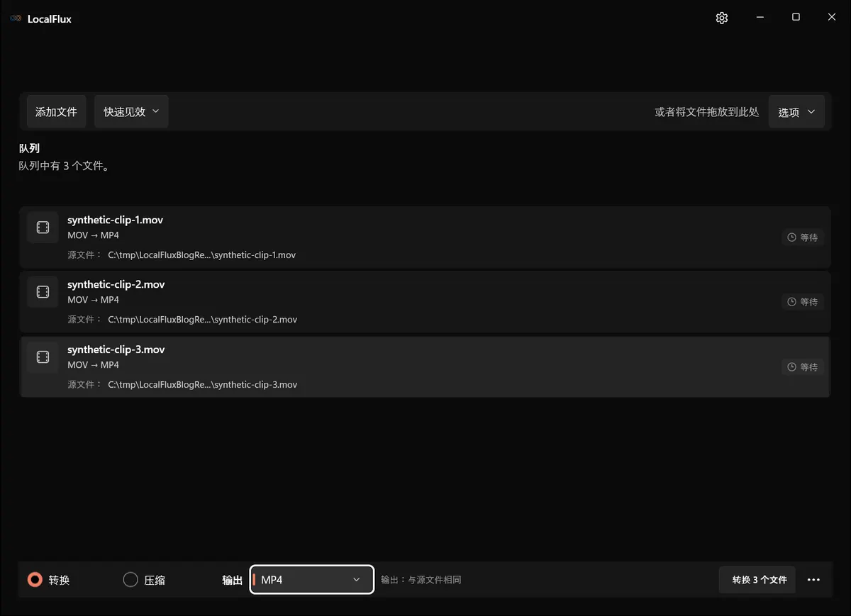Select the 转换 radio button

[35, 580]
